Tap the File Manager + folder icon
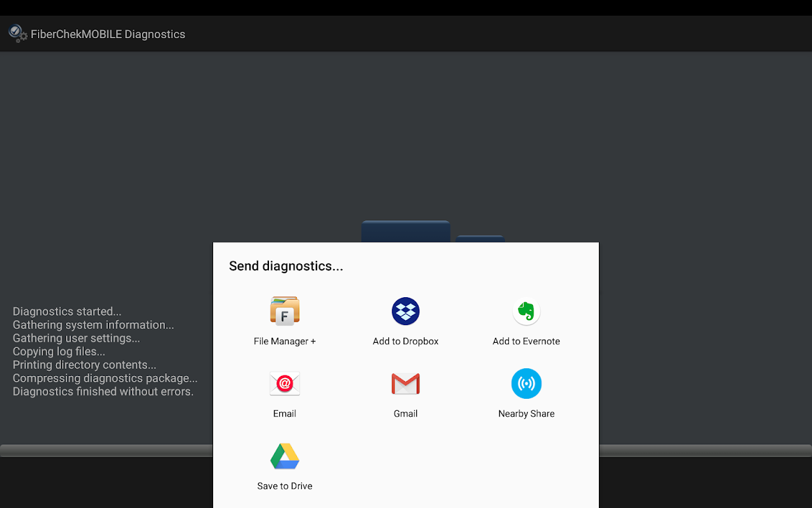This screenshot has width=812, height=508. [285, 311]
